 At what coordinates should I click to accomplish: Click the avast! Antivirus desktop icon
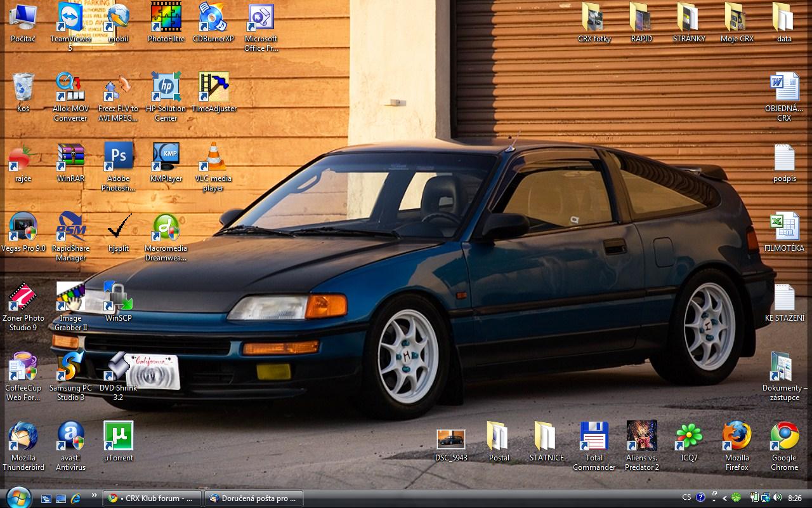[x=70, y=436]
